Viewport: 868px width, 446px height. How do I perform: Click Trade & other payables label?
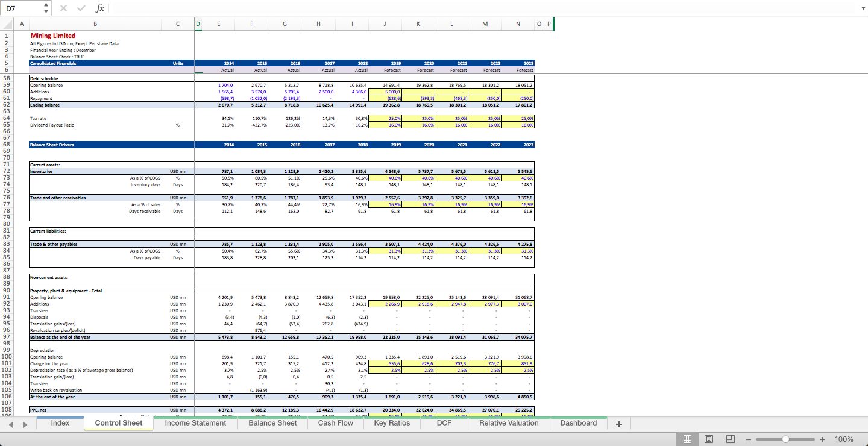[x=54, y=244]
